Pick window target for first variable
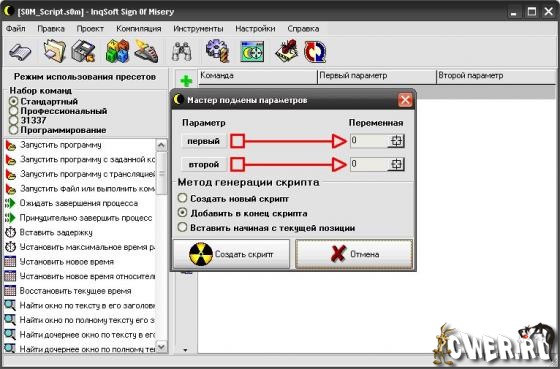The image size is (560, 369). pyautogui.click(x=396, y=141)
